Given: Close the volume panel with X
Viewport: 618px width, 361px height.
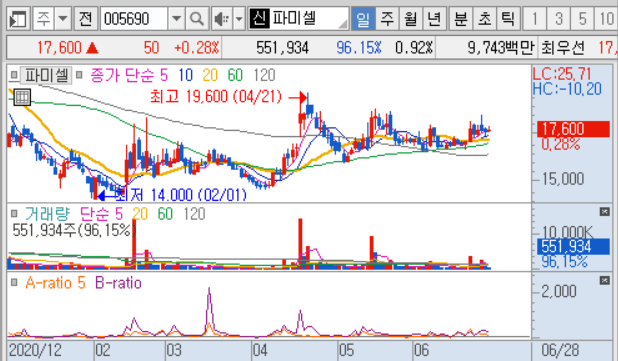Looking at the screenshot, I should pyautogui.click(x=605, y=212).
